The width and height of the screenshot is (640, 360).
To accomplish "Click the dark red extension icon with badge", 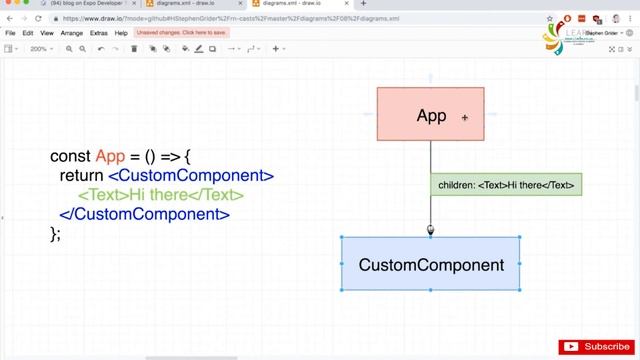I will [x=598, y=19].
